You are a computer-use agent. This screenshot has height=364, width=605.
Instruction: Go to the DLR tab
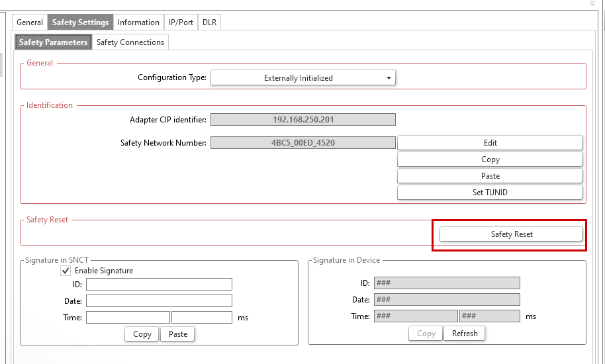point(209,23)
